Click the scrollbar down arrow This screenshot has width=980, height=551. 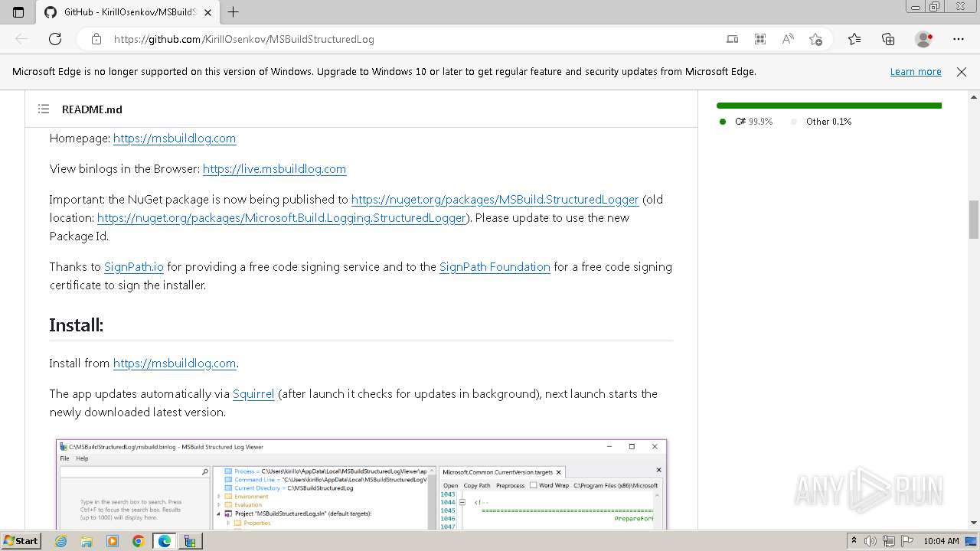(x=974, y=523)
